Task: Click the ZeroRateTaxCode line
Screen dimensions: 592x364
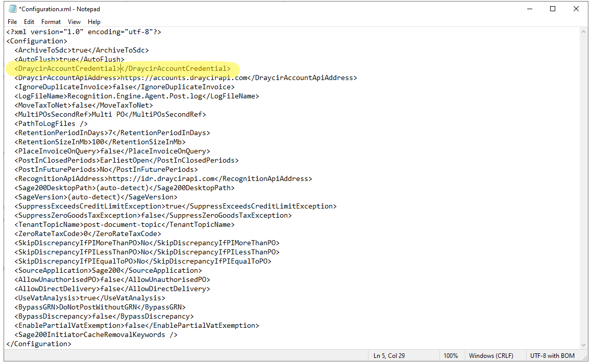Action: pyautogui.click(x=88, y=234)
